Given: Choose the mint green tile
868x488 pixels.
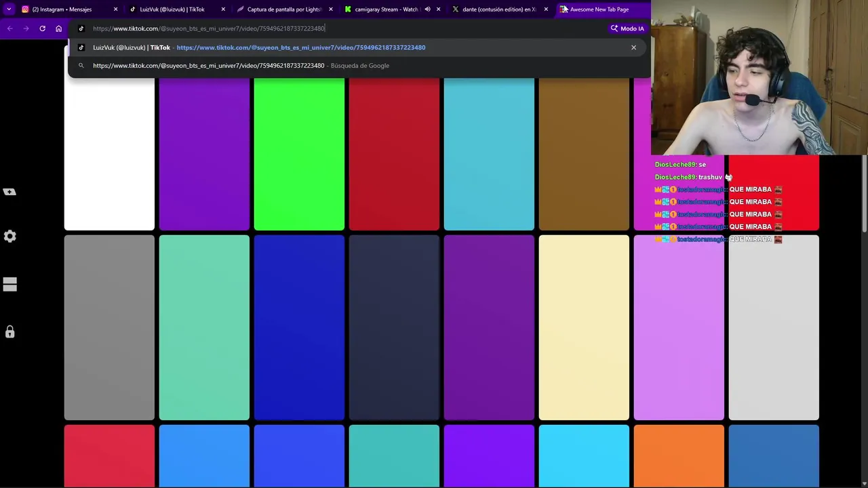Looking at the screenshot, I should (204, 327).
